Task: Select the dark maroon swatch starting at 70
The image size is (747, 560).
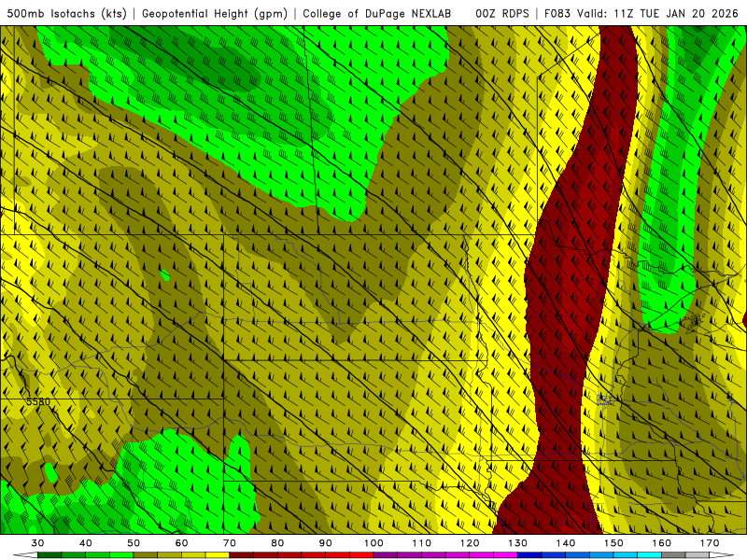Action: pyautogui.click(x=242, y=555)
